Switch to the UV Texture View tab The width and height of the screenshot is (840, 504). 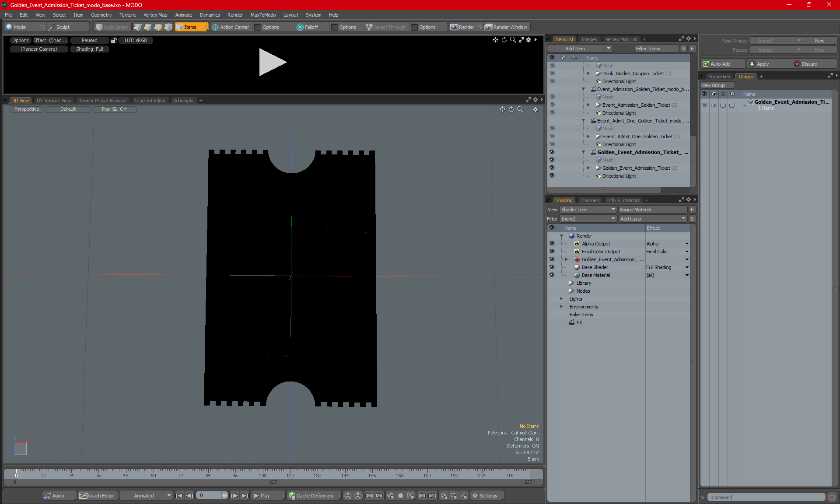coord(54,101)
